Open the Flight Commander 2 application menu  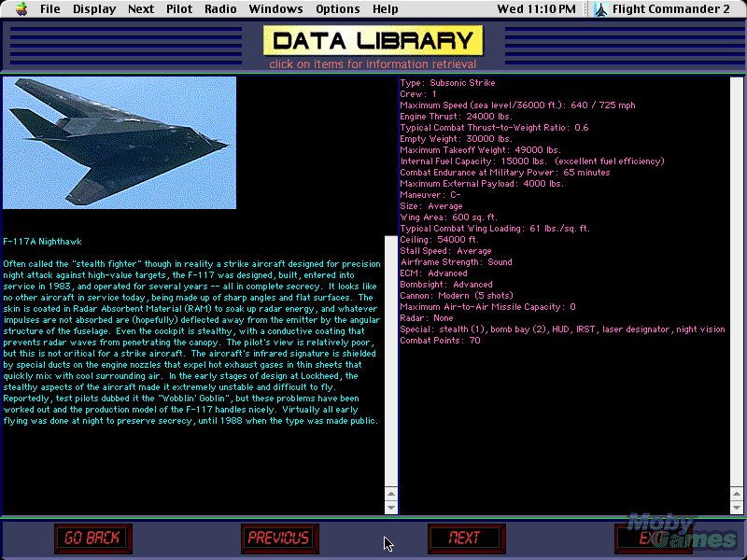(x=670, y=9)
